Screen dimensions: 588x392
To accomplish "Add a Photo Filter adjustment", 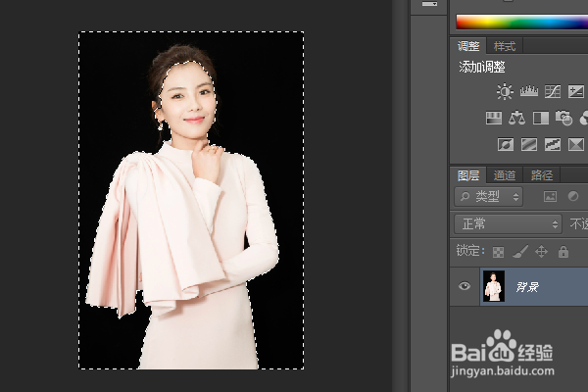I will point(563,118).
